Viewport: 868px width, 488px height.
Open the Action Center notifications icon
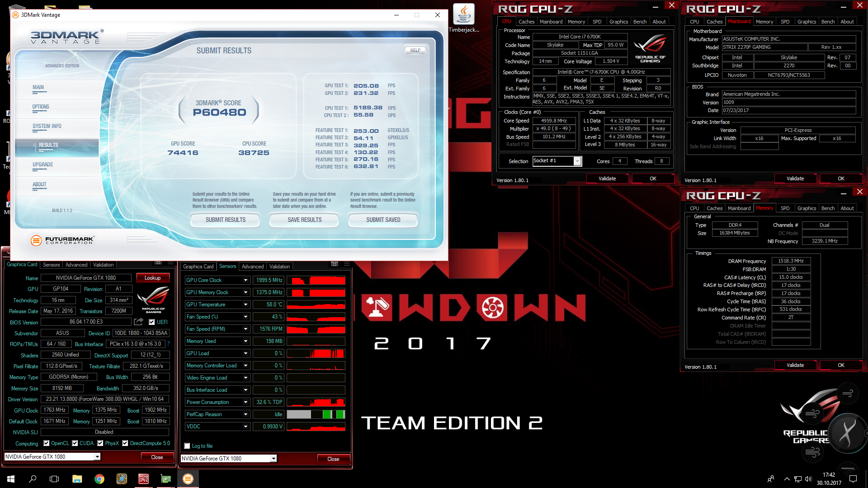click(853, 479)
